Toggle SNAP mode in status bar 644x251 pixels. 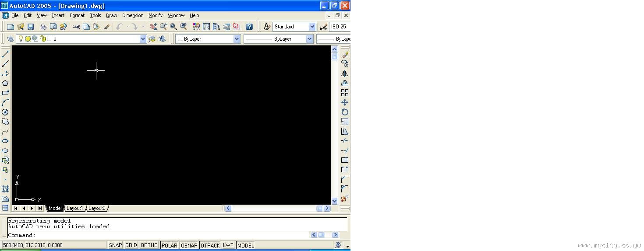pos(116,245)
